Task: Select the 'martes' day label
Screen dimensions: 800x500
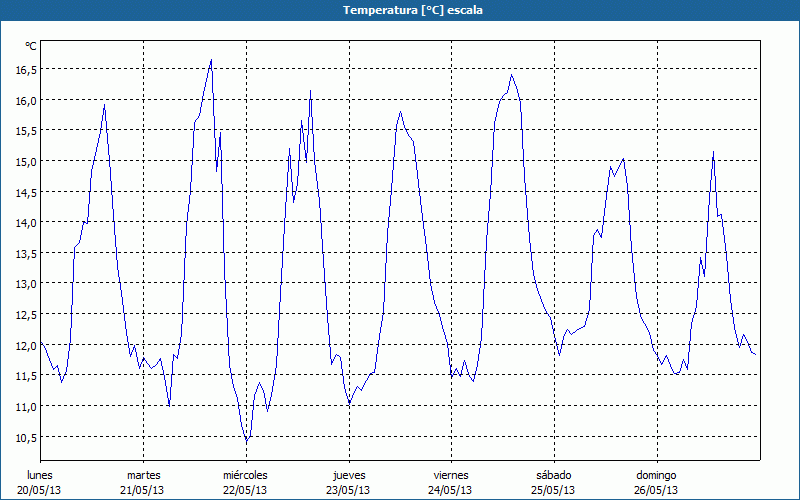Action: point(143,475)
